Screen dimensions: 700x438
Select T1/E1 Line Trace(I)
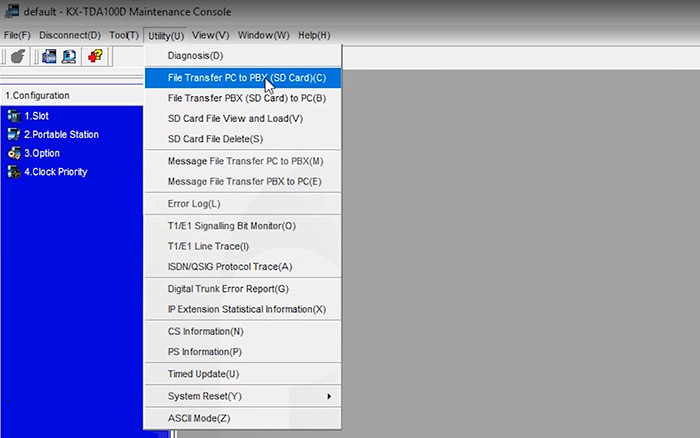pyautogui.click(x=243, y=246)
